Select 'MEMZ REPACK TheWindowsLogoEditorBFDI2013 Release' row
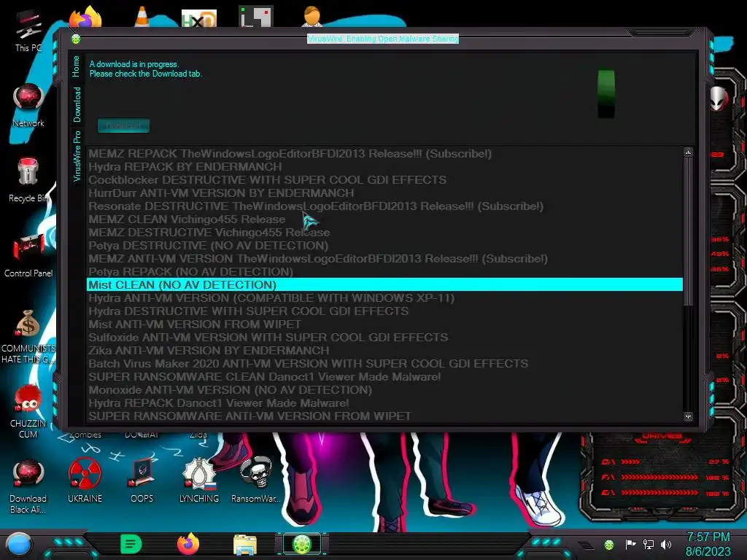This screenshot has height=560, width=747. click(x=385, y=153)
